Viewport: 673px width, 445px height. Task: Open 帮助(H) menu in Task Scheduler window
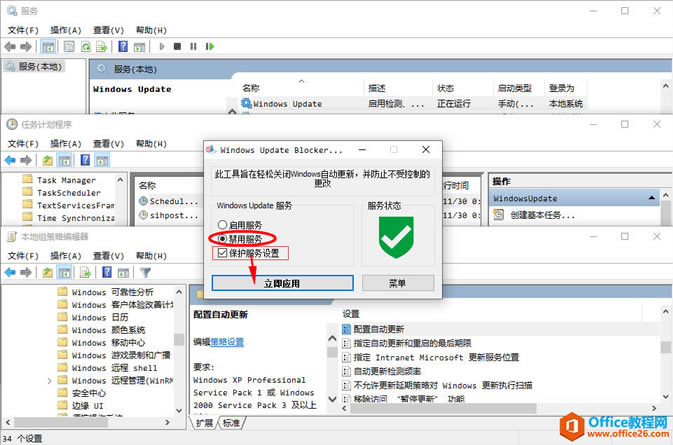point(151,144)
